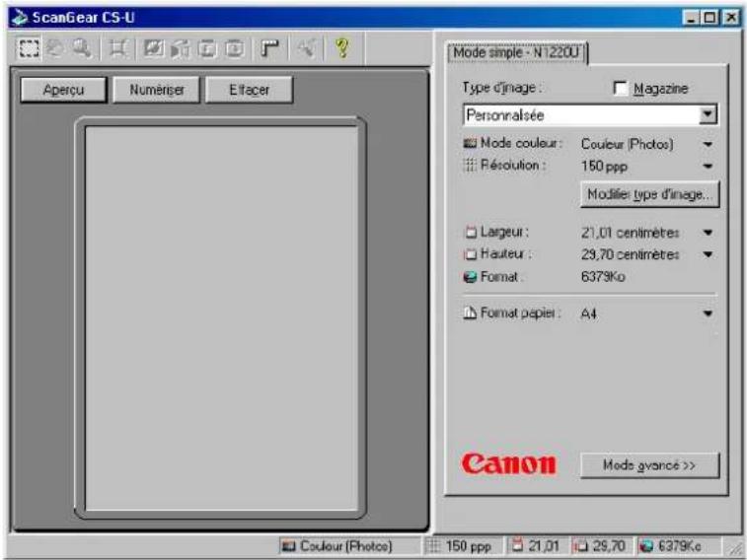Select the zoom magnifier tool

pos(82,48)
